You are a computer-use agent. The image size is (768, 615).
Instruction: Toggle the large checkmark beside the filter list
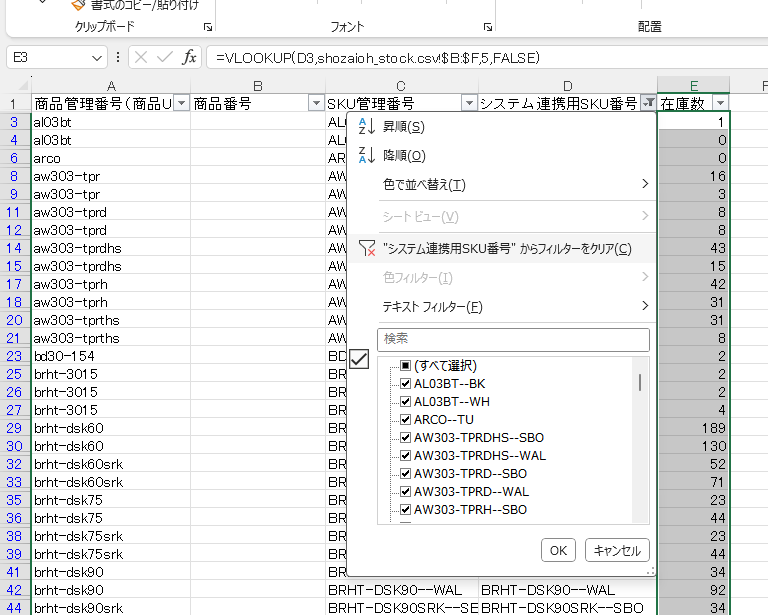coord(359,359)
